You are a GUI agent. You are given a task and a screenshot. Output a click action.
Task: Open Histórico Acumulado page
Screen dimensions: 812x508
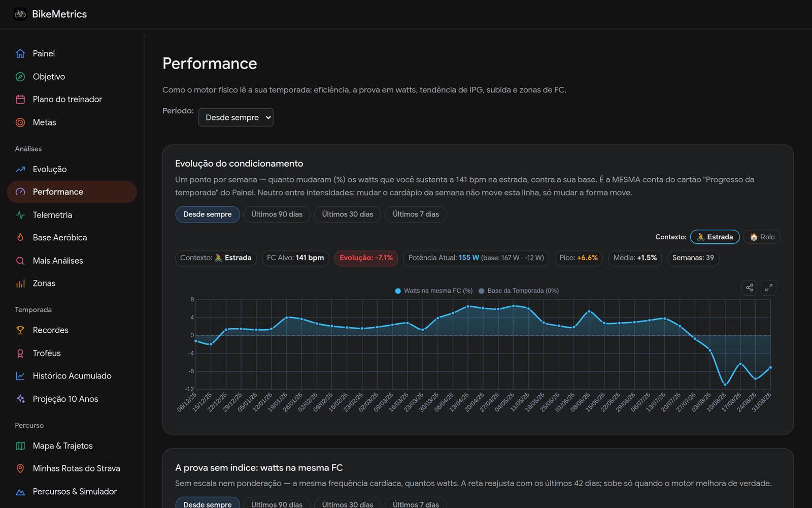point(72,376)
